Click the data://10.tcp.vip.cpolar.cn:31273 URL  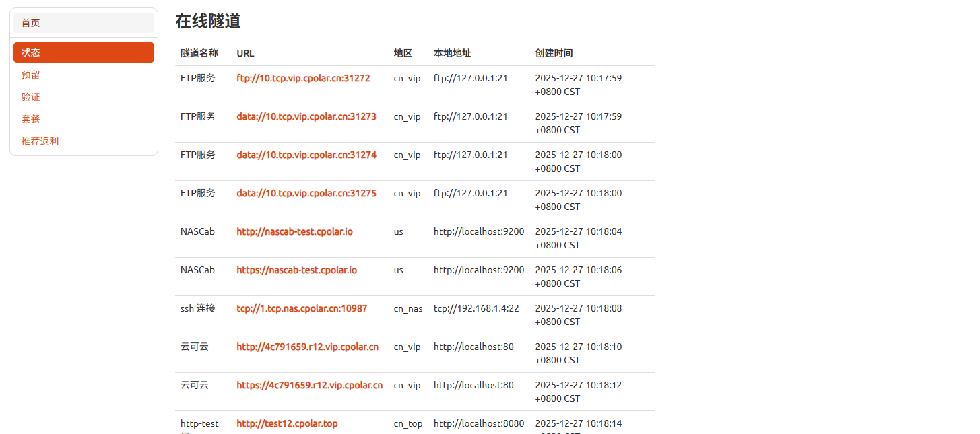click(x=306, y=116)
